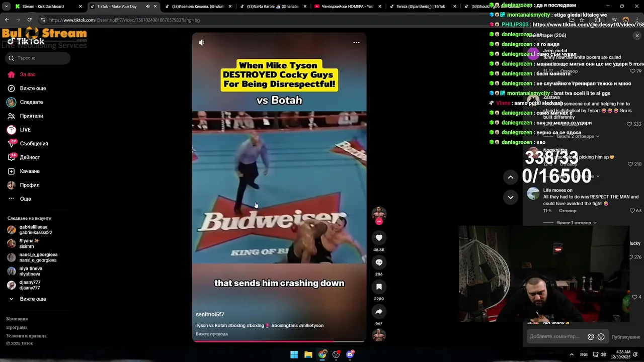Image resolution: width=644 pixels, height=362 pixels.
Task: Open gabrielillaaaa followed account
Action: tap(35, 230)
